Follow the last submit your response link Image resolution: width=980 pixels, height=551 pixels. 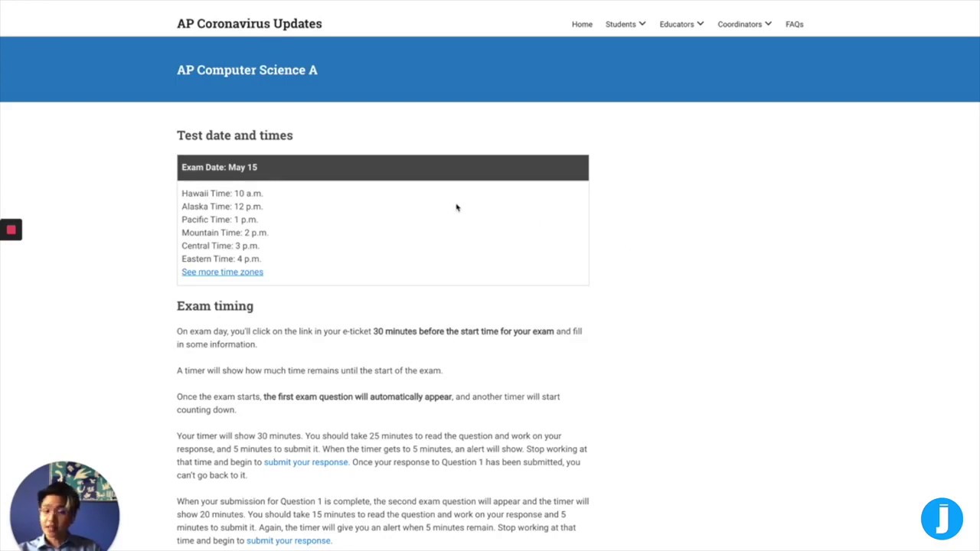coord(288,540)
